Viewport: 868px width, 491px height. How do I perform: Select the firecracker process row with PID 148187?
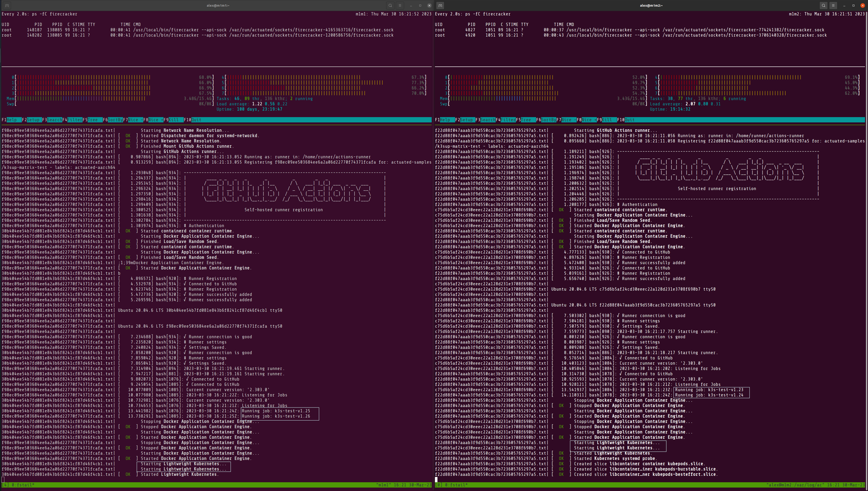(x=198, y=30)
